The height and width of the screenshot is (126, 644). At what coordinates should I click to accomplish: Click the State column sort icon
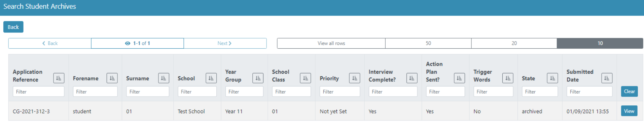pyautogui.click(x=552, y=78)
